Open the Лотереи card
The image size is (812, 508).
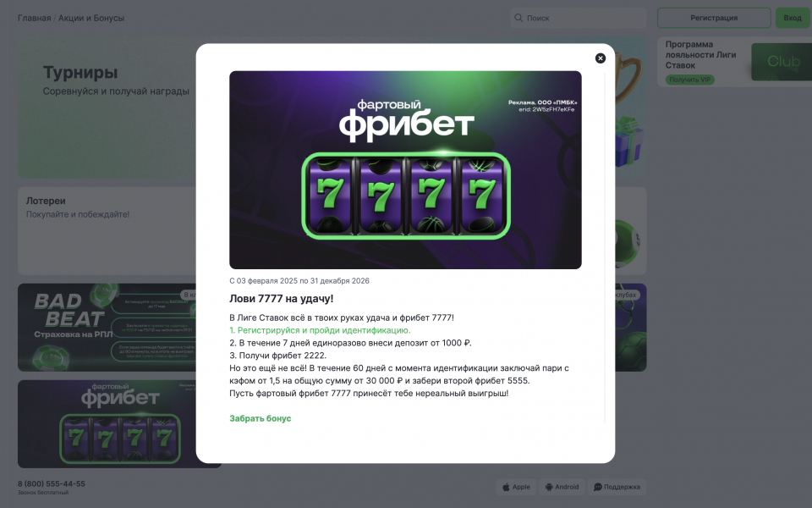click(107, 230)
